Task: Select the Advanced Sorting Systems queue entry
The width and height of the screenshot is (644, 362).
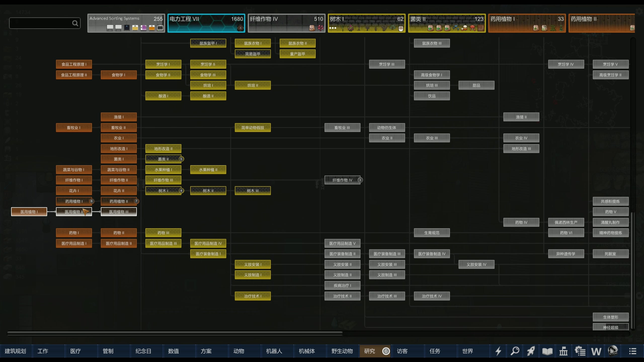Action: coord(126,23)
